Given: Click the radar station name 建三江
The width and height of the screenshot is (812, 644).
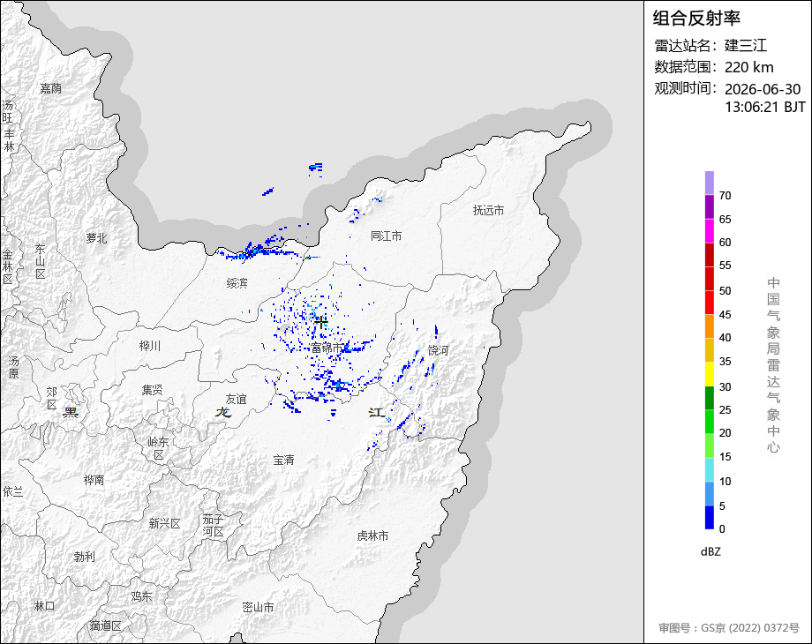Looking at the screenshot, I should coord(745,45).
